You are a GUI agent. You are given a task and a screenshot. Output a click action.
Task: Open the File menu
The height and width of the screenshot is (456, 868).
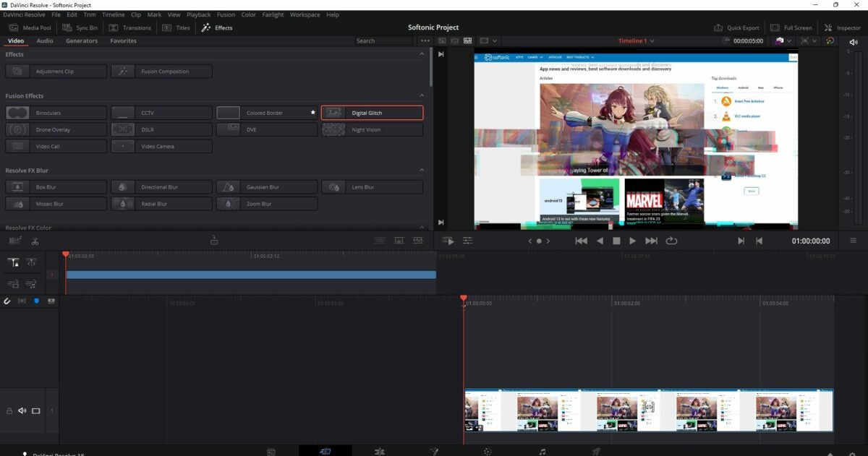click(x=56, y=14)
